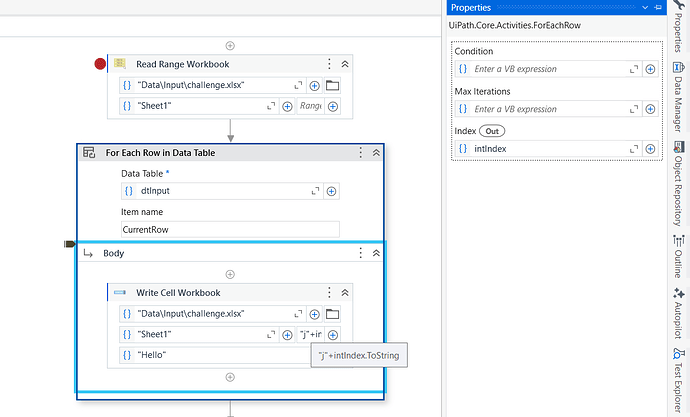Click the plus button by Read Range sheet name
Viewport: 690px width, 417px height.
pyautogui.click(x=287, y=106)
